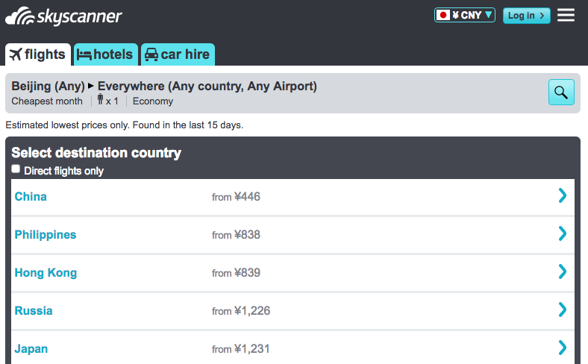Expand the Russia row chevron
588x364 pixels.
tap(563, 310)
